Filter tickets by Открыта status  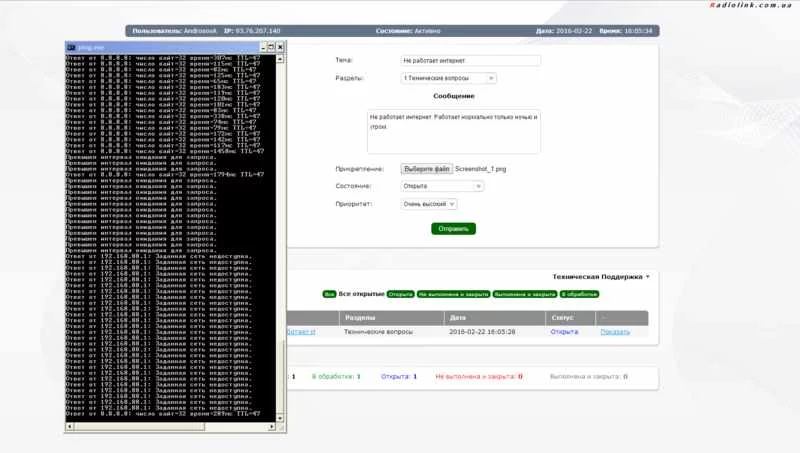(400, 294)
